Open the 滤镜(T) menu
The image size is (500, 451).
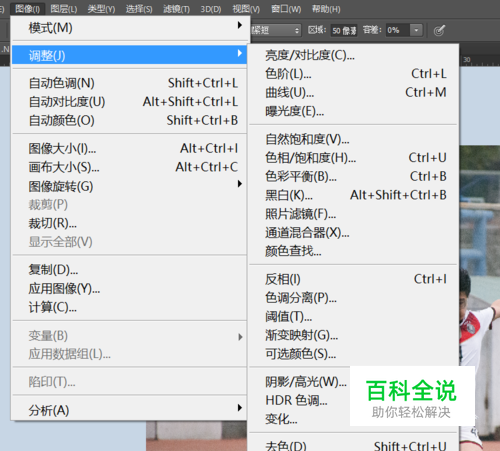176,9
